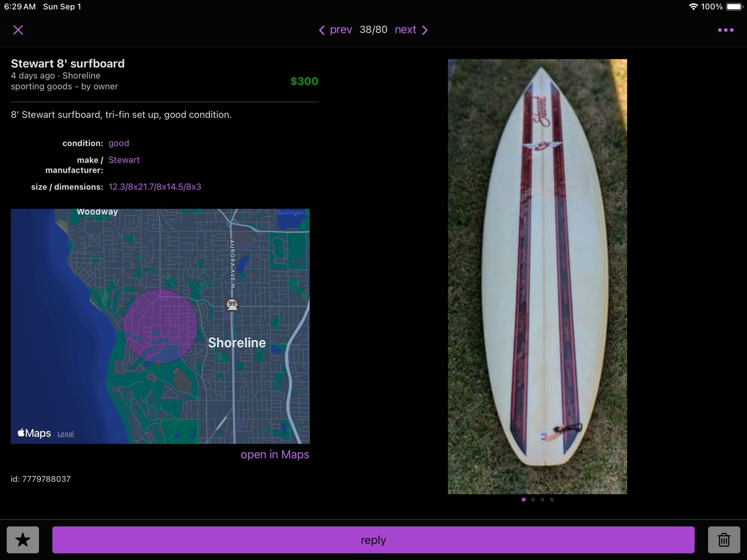The height and width of the screenshot is (560, 747).
Task: Tap the Aurora Ave N road label
Action: click(x=232, y=264)
